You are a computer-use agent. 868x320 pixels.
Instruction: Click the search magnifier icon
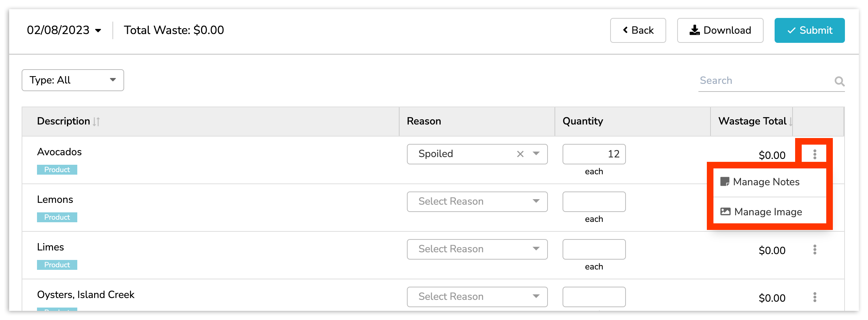coord(839,81)
